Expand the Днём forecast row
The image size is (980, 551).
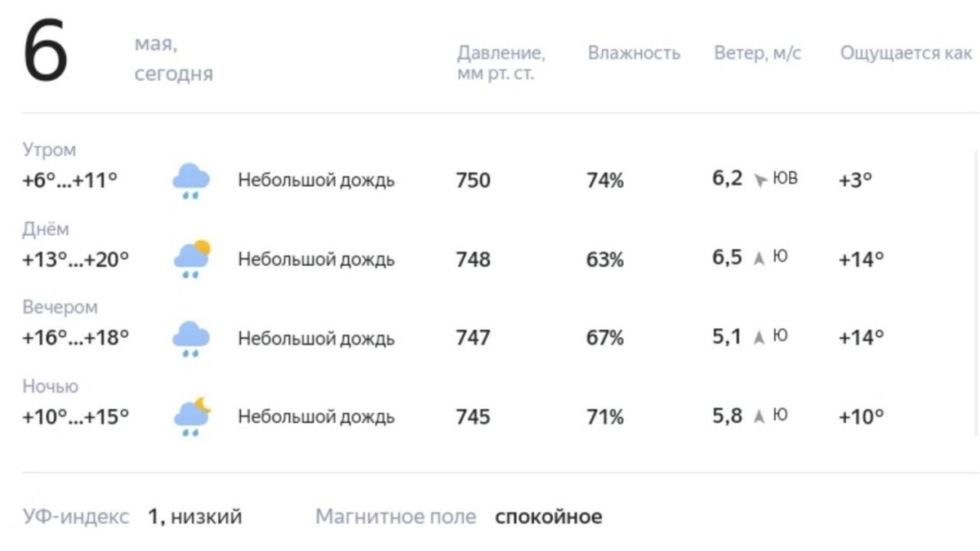tap(45, 229)
